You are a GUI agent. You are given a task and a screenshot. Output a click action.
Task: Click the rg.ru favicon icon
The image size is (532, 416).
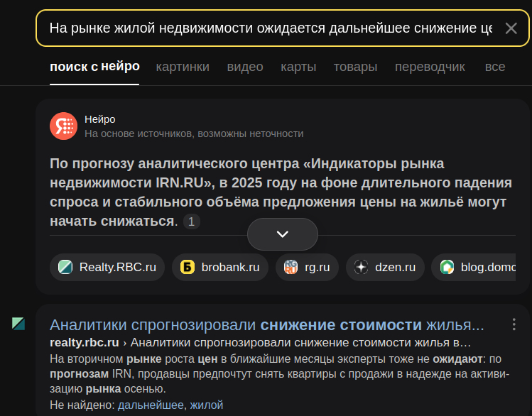pos(291,267)
